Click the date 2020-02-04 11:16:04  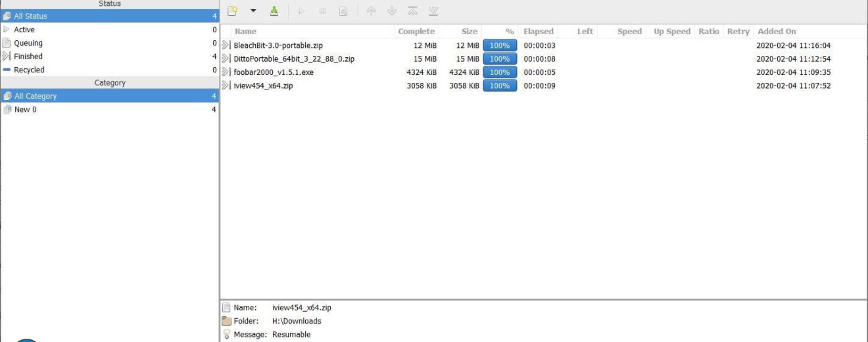pos(793,45)
